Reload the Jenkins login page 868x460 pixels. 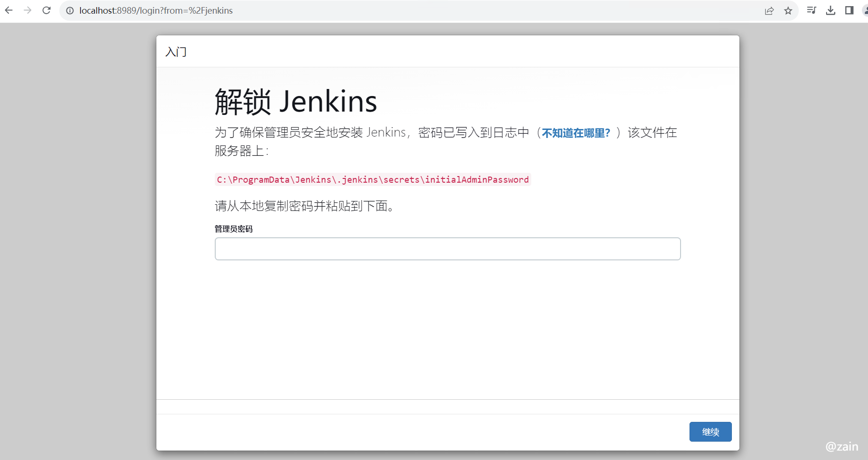(x=47, y=10)
